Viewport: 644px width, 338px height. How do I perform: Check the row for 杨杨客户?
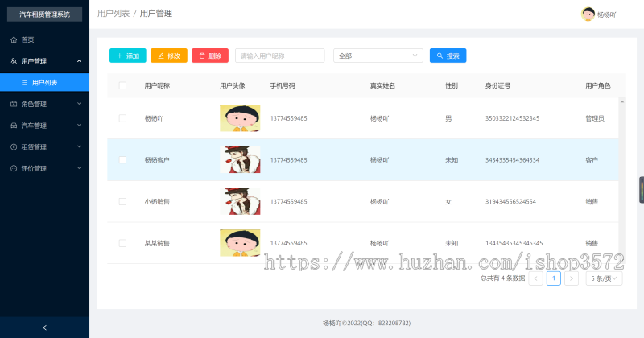pos(122,160)
